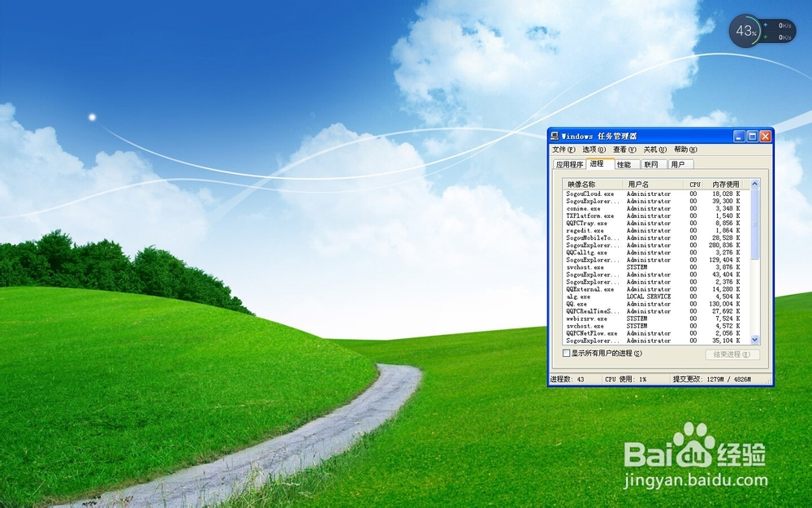Select the 进程 tab
This screenshot has height=508, width=812.
click(600, 163)
